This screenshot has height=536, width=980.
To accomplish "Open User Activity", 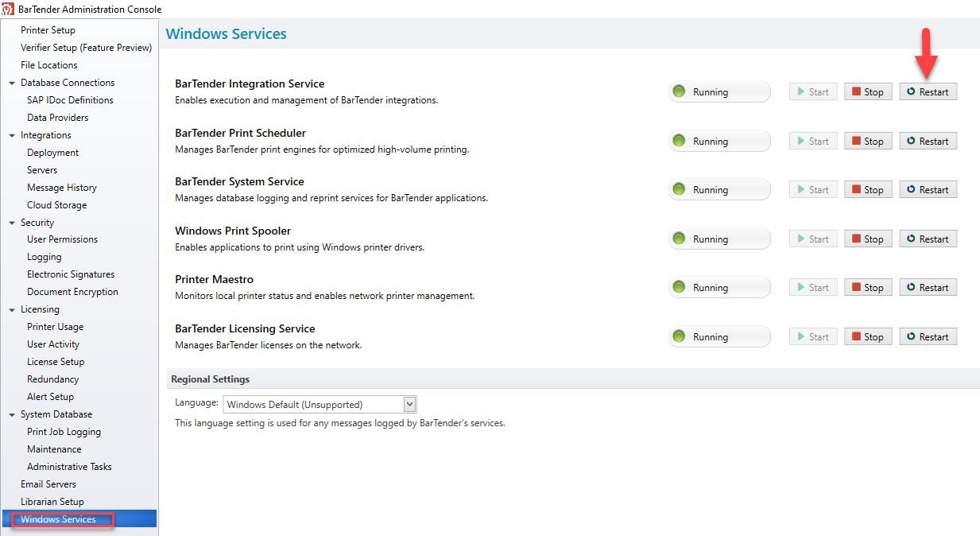I will 53,344.
